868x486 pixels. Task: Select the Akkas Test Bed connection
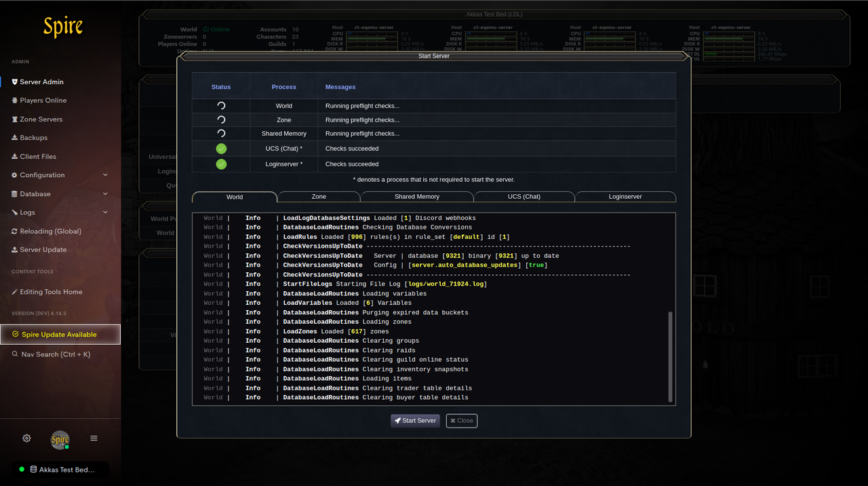[60, 470]
